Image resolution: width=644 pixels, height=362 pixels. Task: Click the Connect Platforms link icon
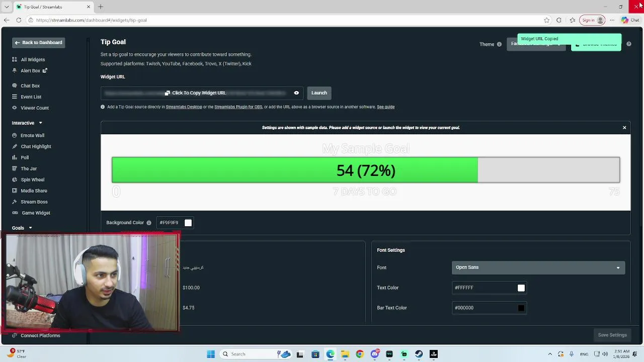15,335
